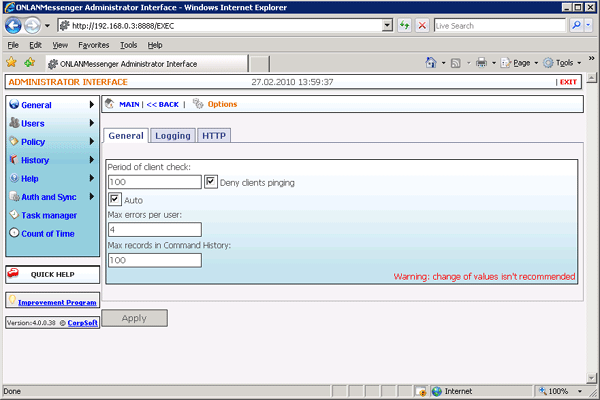Select the ONLANMessenger Administrator Interface browser tab
The height and width of the screenshot is (400, 600).
[x=147, y=64]
